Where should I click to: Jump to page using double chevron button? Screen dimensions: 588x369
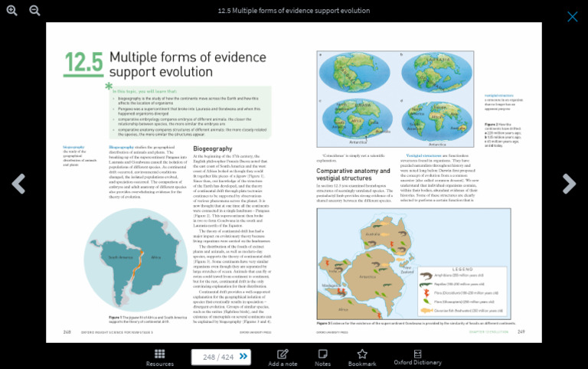tap(243, 356)
